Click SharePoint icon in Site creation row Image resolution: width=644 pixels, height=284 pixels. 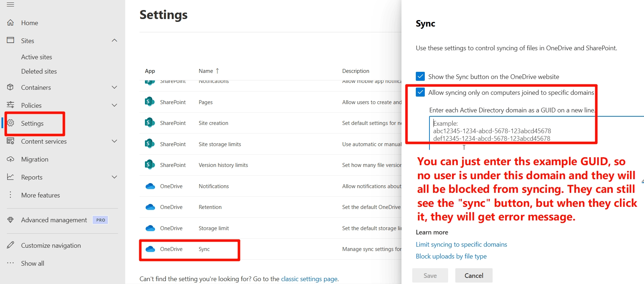pyautogui.click(x=150, y=123)
